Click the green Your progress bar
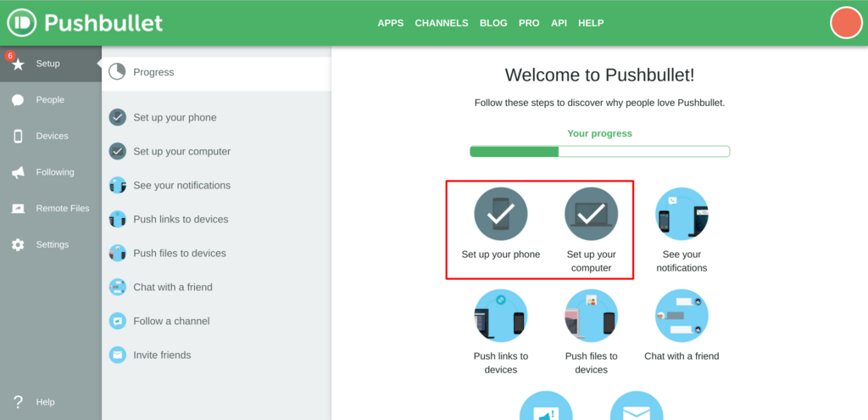This screenshot has width=868, height=420. click(x=600, y=151)
